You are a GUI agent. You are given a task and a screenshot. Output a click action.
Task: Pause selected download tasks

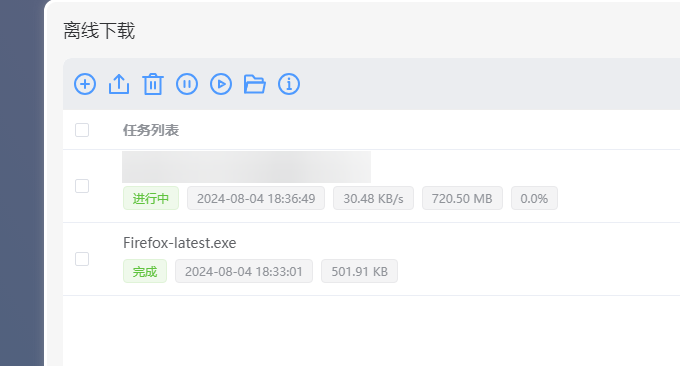[x=187, y=84]
